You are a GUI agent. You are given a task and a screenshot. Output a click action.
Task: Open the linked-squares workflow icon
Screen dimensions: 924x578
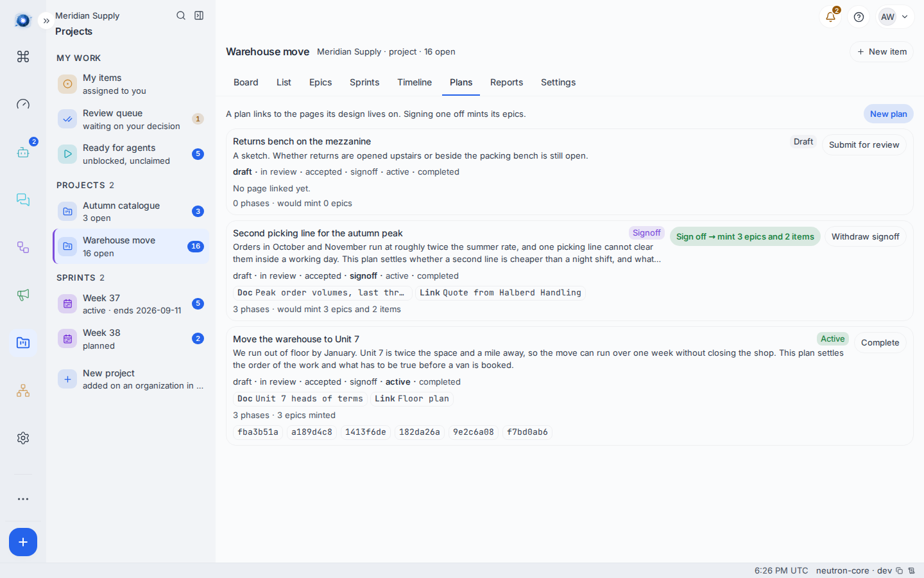tap(23, 247)
